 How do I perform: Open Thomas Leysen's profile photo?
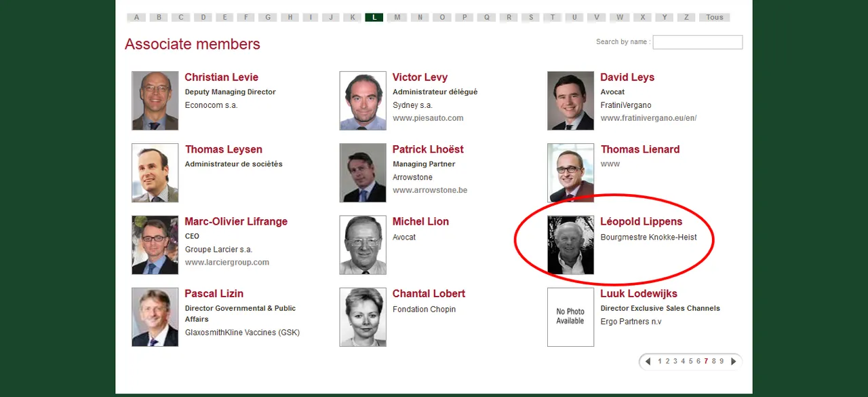click(x=155, y=172)
